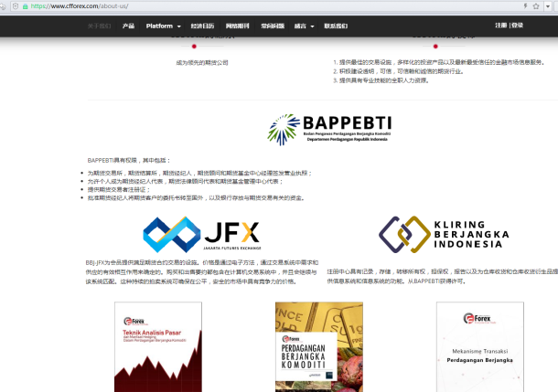The height and width of the screenshot is (392, 558).
Task: Click the text '成为领先的期货公司'
Action: [202, 62]
